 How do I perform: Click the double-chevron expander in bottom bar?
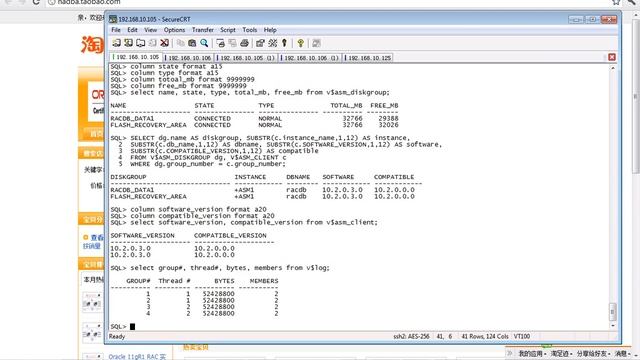click(x=510, y=353)
